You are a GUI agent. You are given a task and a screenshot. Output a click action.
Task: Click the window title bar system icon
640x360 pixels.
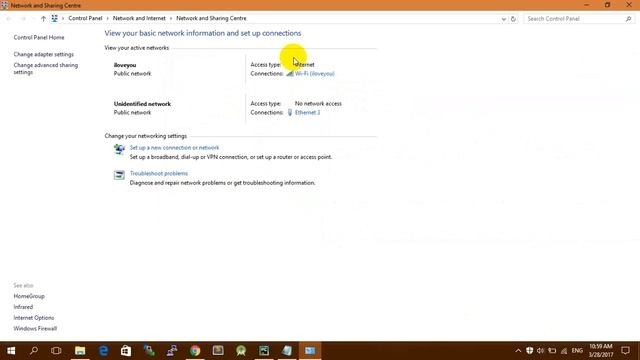(4, 5)
